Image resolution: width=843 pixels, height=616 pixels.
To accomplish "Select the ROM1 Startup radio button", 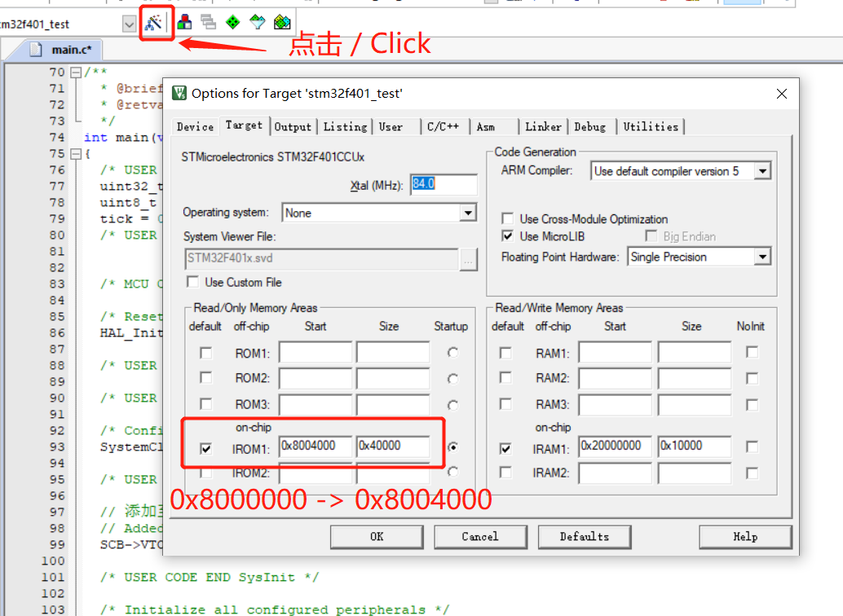I will (453, 353).
